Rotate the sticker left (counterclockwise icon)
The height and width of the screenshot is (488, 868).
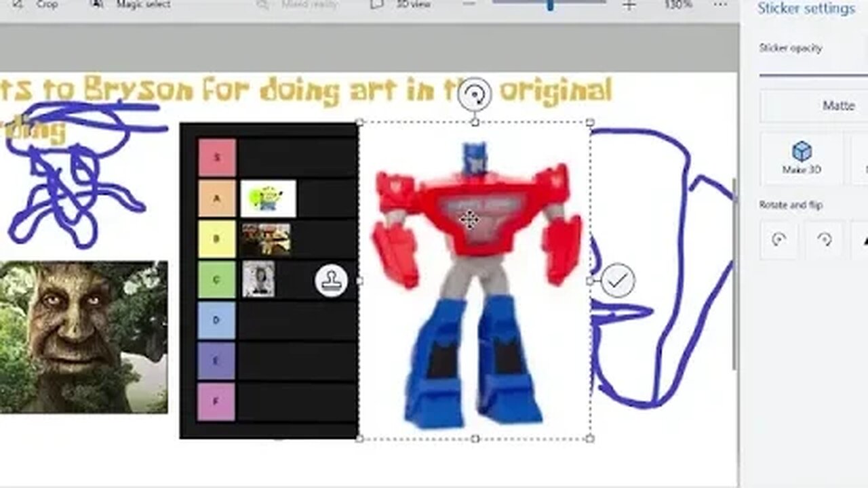(779, 239)
